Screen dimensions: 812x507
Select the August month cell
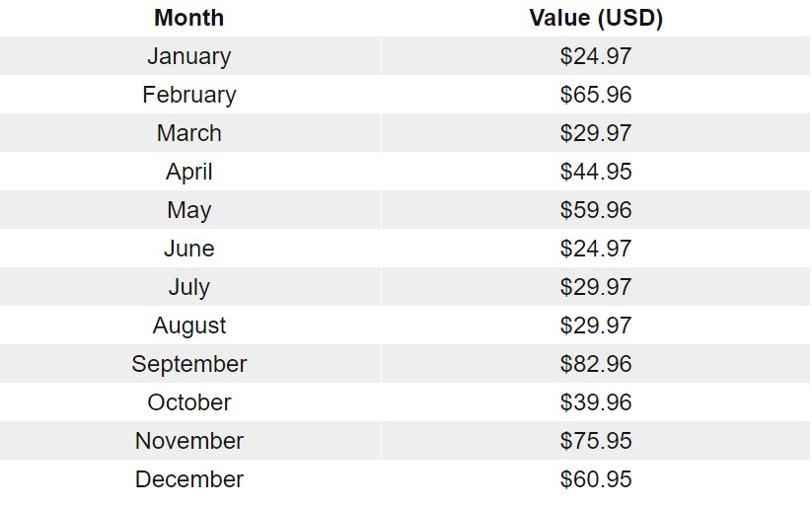189,326
